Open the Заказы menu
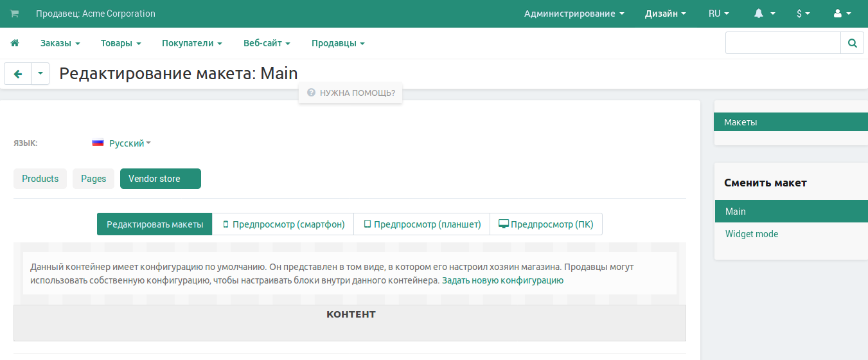 click(60, 43)
